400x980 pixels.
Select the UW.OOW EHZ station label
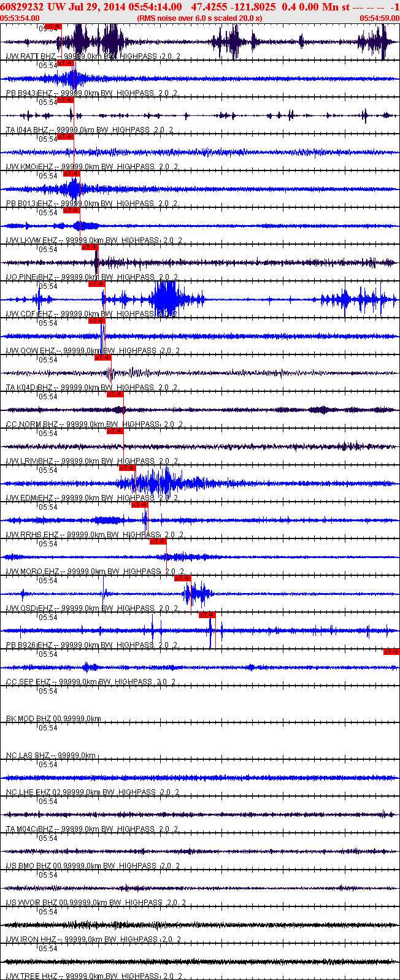point(93,351)
